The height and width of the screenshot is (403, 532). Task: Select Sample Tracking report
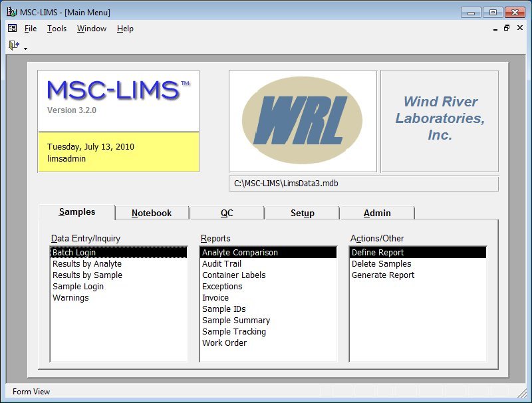tap(269, 331)
